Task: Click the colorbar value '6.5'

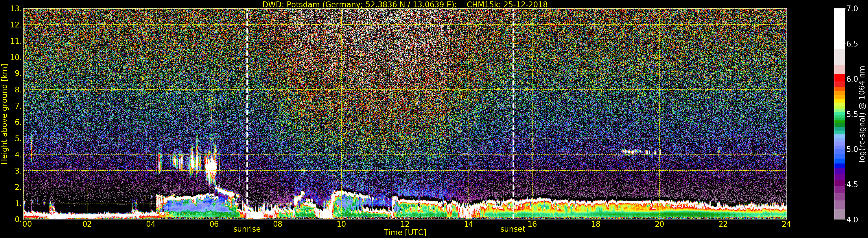Action: click(x=852, y=44)
